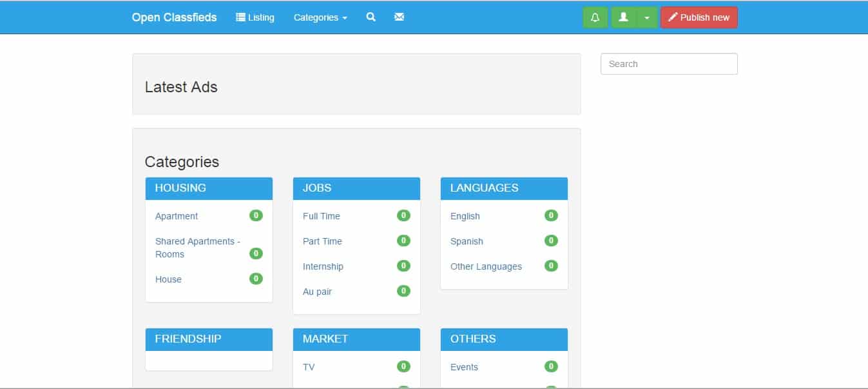
Task: Focus the Search input field
Action: coord(669,64)
